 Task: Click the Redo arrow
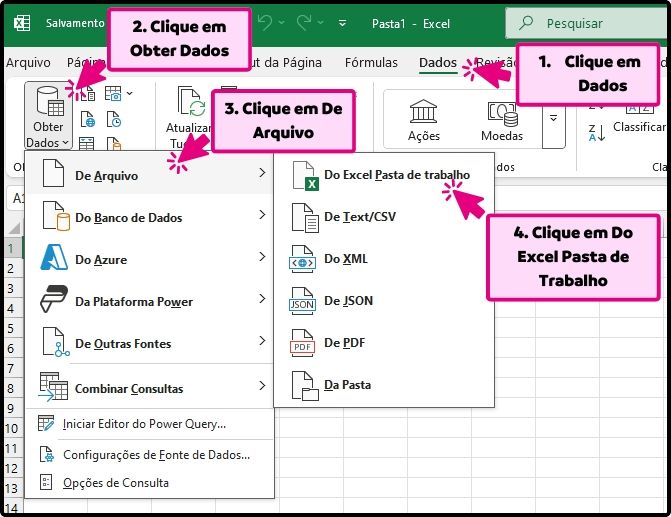304,23
